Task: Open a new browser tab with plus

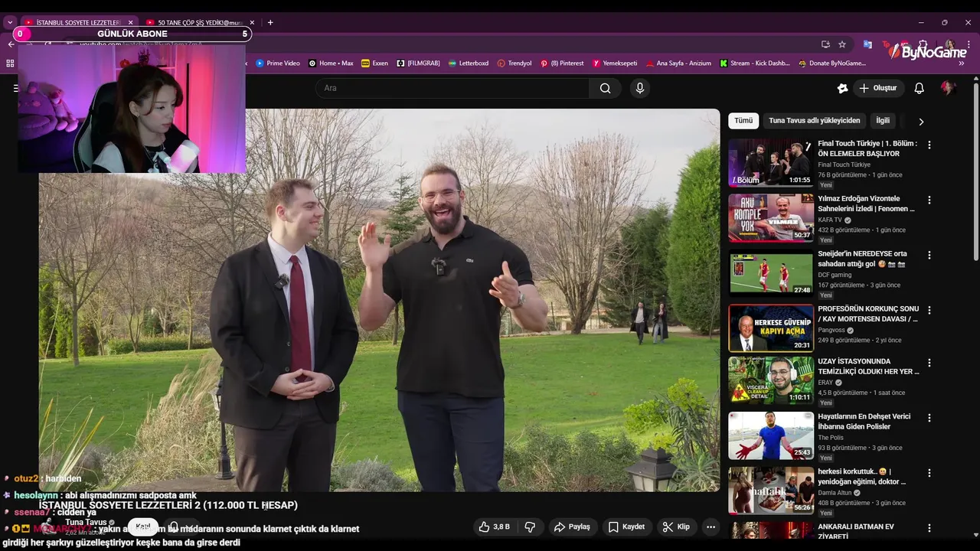Action: tap(270, 23)
